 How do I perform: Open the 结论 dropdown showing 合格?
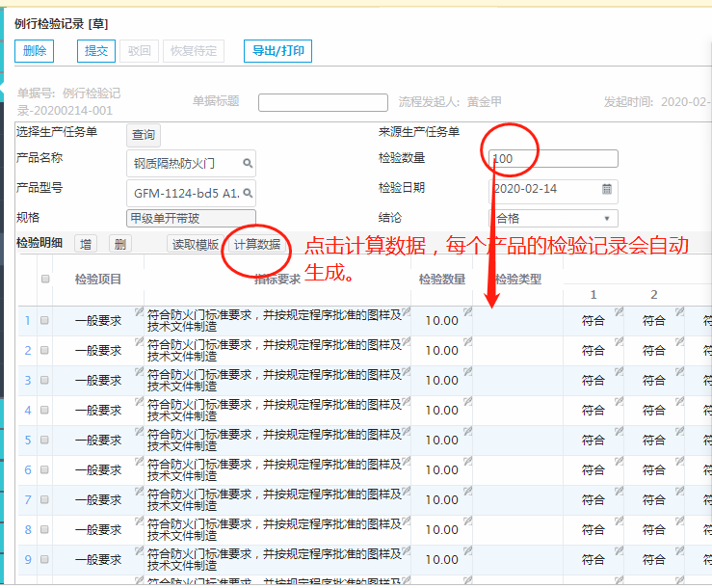[554, 219]
